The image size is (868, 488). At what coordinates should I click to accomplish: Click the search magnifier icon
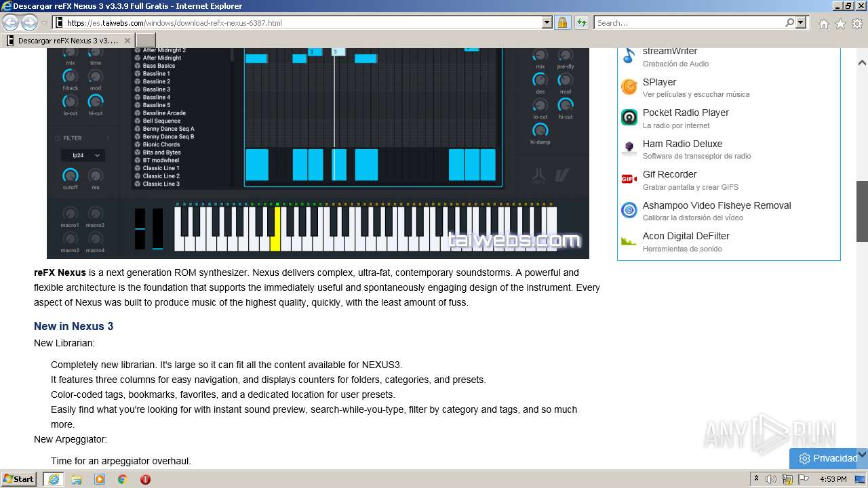(x=789, y=22)
